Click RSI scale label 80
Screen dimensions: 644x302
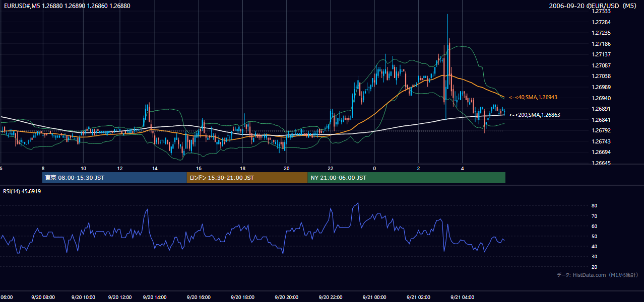(594, 206)
